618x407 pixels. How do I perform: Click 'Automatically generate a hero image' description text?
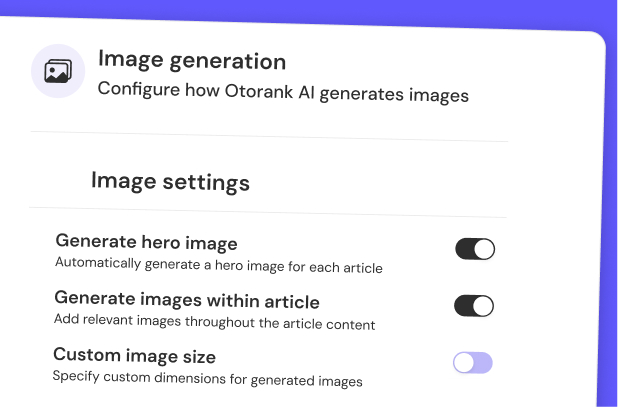(x=218, y=267)
